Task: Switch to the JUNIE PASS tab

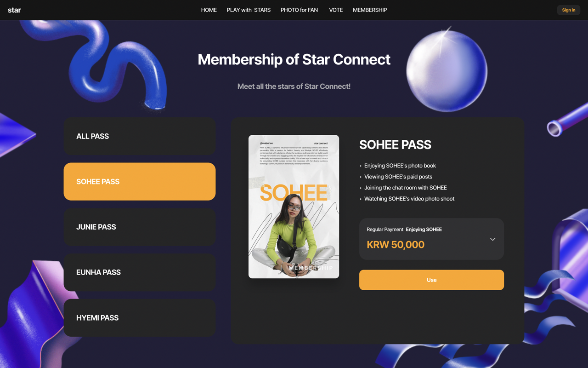Action: pyautogui.click(x=140, y=227)
